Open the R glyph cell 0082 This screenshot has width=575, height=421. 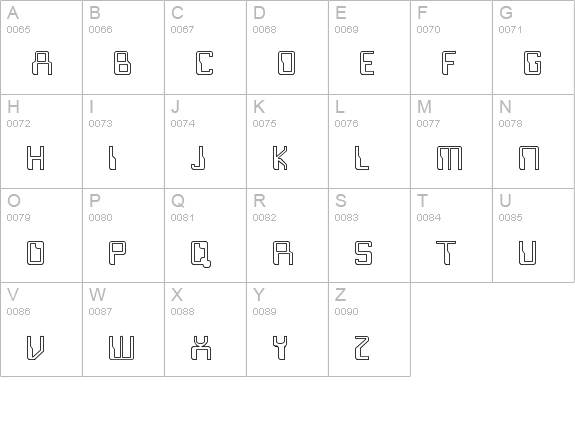point(283,253)
